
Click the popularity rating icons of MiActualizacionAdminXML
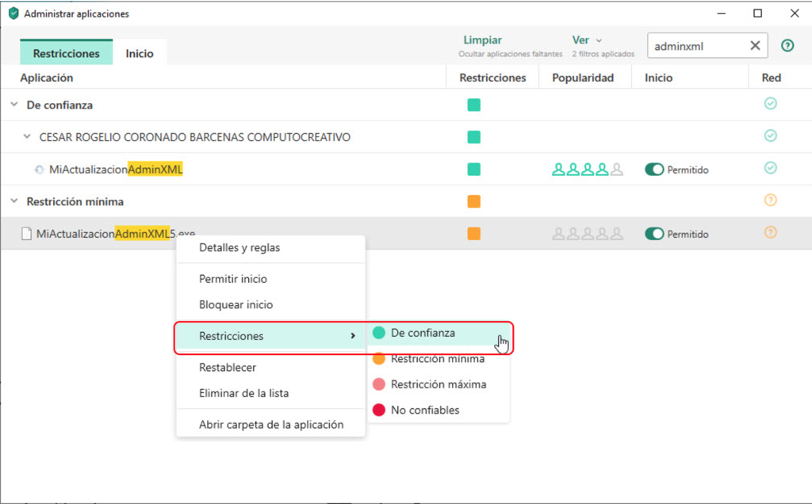click(x=587, y=169)
